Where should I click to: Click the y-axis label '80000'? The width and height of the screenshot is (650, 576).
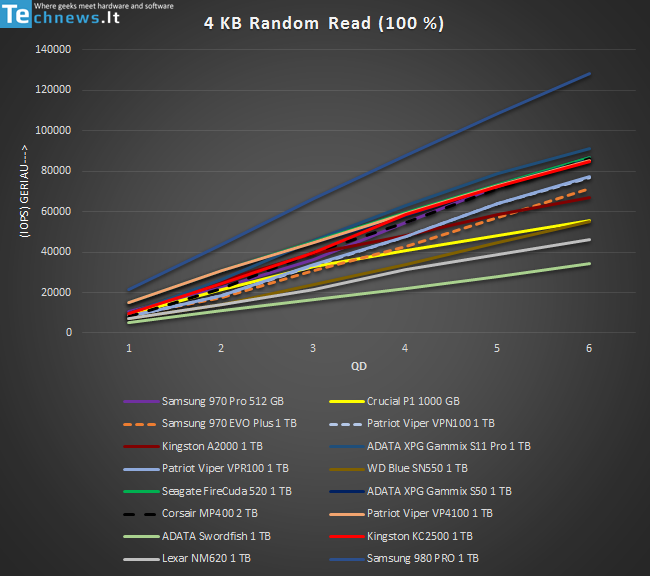point(56,170)
